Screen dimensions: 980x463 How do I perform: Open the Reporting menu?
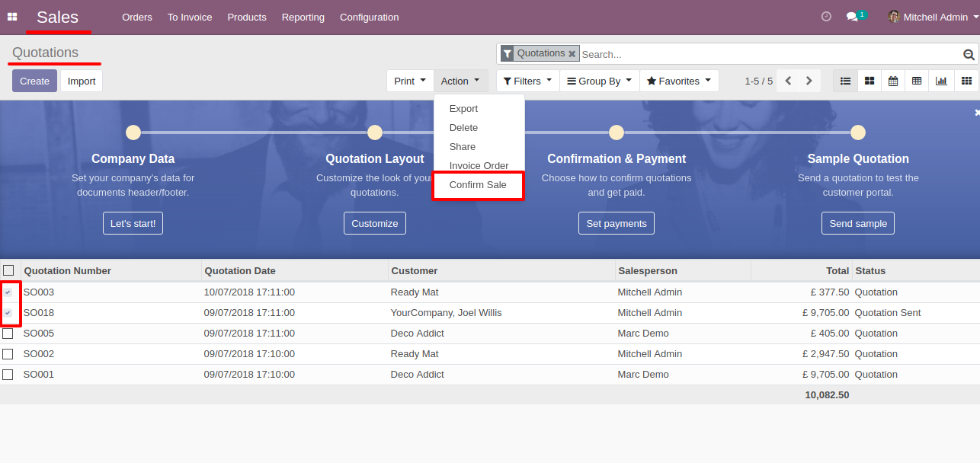coord(303,17)
